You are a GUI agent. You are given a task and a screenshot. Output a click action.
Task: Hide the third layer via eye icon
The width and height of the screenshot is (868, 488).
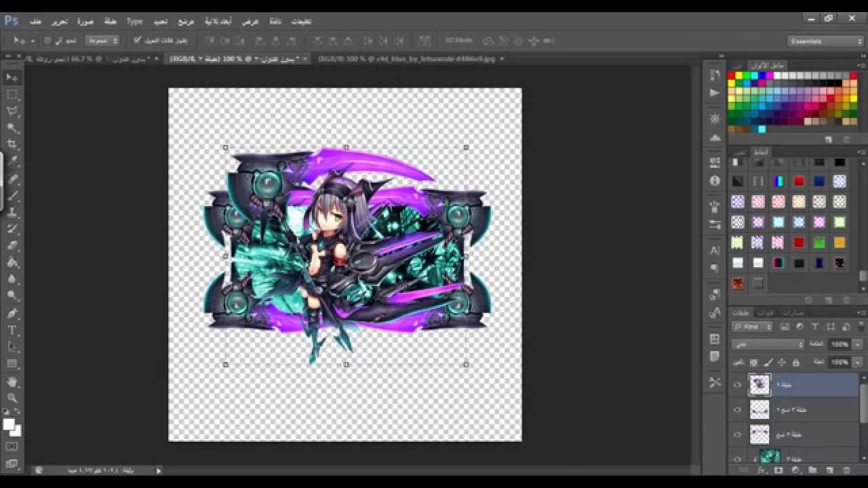tap(738, 434)
